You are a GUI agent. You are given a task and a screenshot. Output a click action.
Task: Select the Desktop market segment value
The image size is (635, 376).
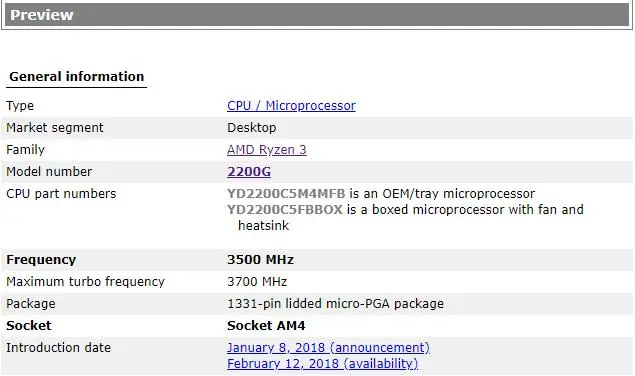coord(251,128)
